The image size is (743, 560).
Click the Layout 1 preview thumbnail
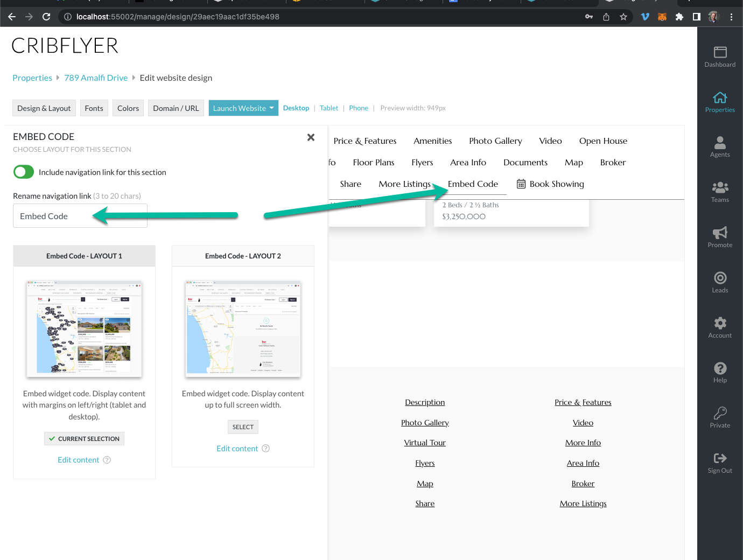tap(84, 328)
